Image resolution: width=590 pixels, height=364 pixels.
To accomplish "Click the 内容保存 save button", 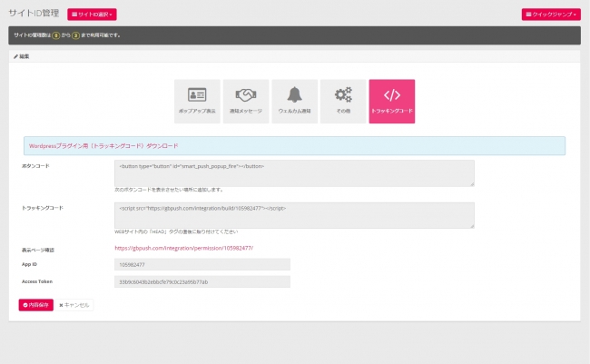I will pyautogui.click(x=36, y=305).
